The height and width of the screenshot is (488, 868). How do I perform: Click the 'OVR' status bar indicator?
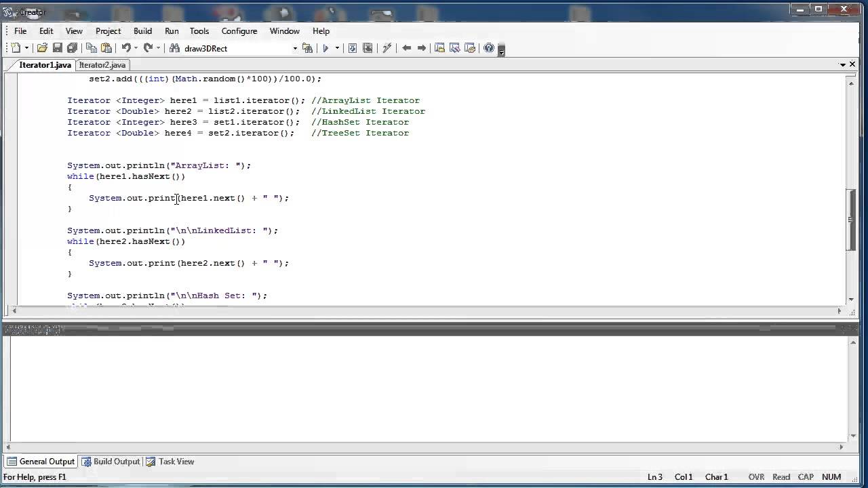point(756,477)
